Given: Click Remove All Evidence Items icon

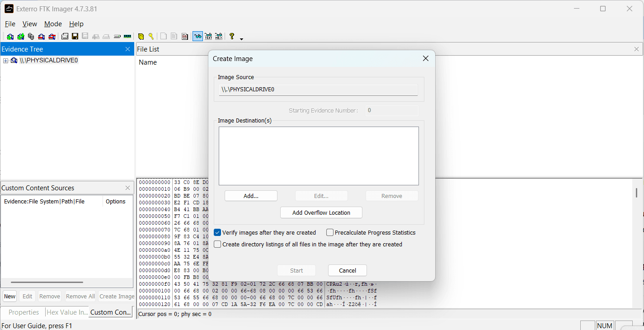Looking at the screenshot, I should [x=52, y=37].
